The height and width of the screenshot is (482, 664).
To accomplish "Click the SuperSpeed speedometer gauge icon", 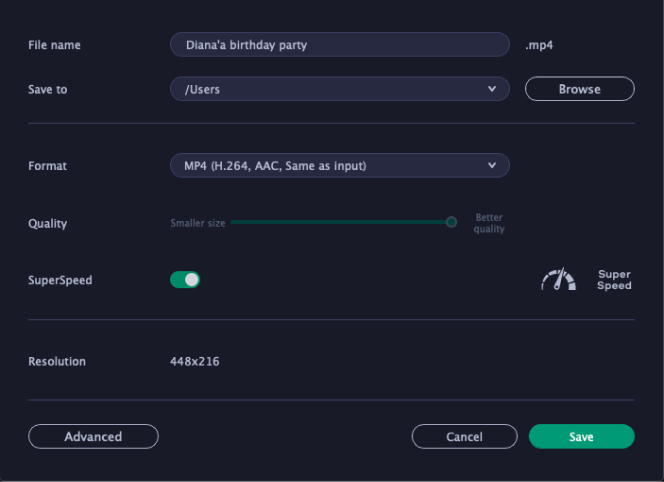I will [559, 279].
